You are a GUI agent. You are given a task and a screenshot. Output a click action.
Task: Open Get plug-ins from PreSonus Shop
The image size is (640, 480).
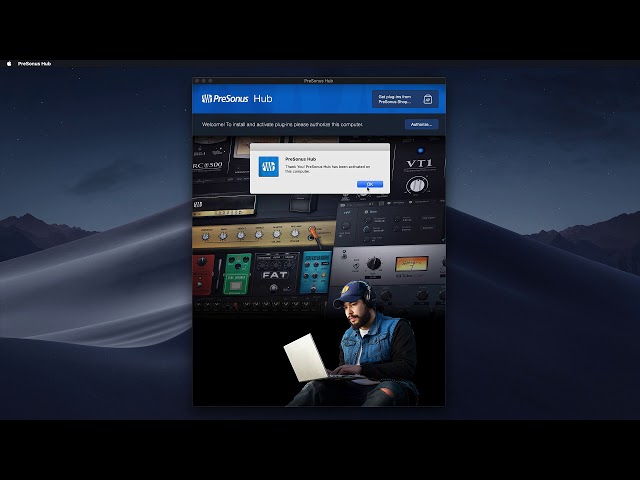(405, 99)
